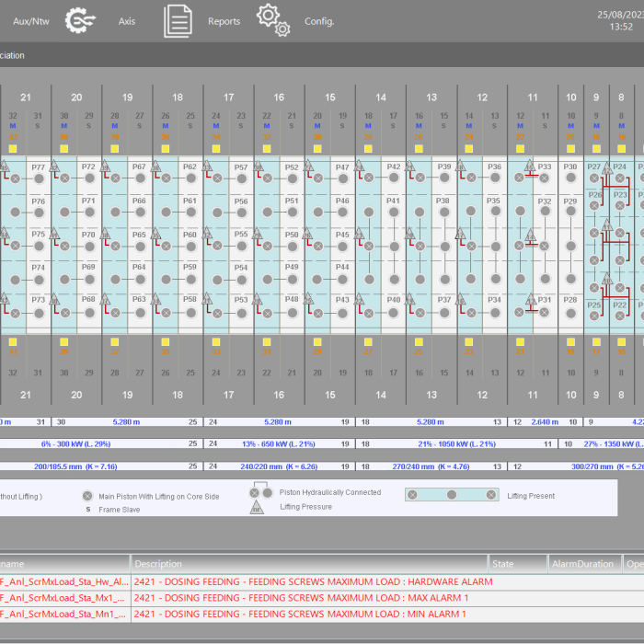Open the Axis gear icon
644x644 pixels.
point(81,21)
